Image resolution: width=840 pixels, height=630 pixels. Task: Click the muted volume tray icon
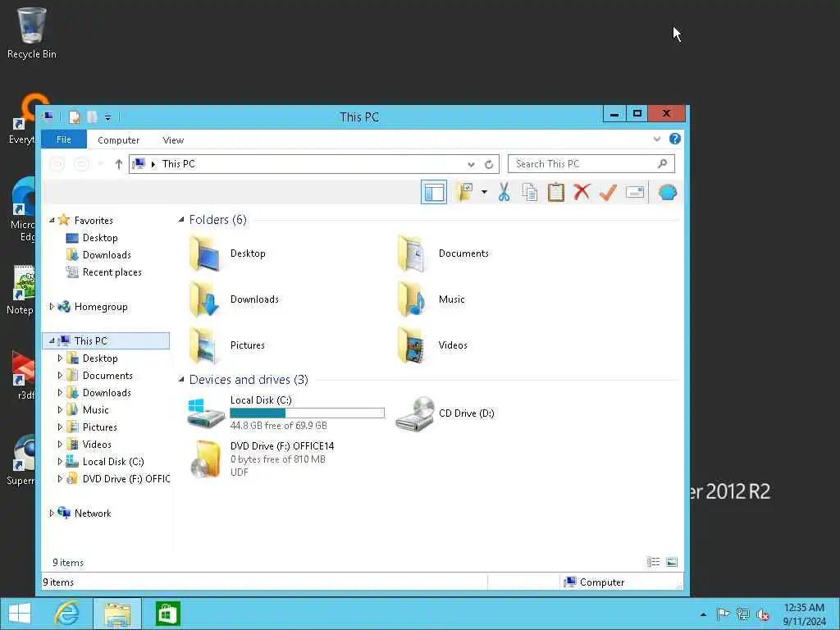[x=763, y=614]
